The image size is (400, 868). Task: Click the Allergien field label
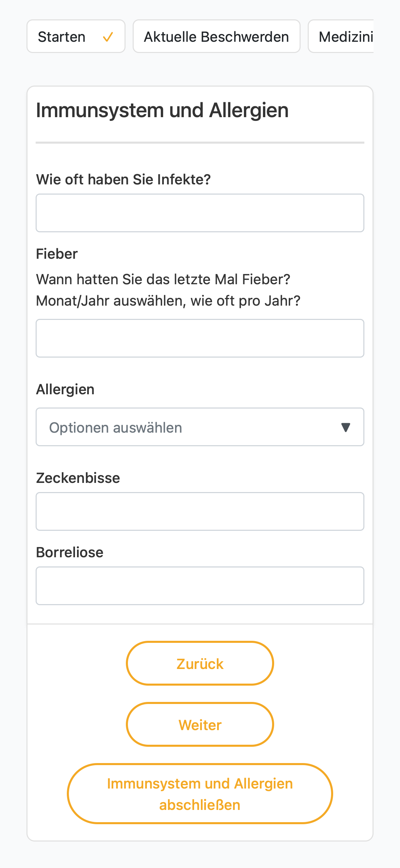coord(65,389)
